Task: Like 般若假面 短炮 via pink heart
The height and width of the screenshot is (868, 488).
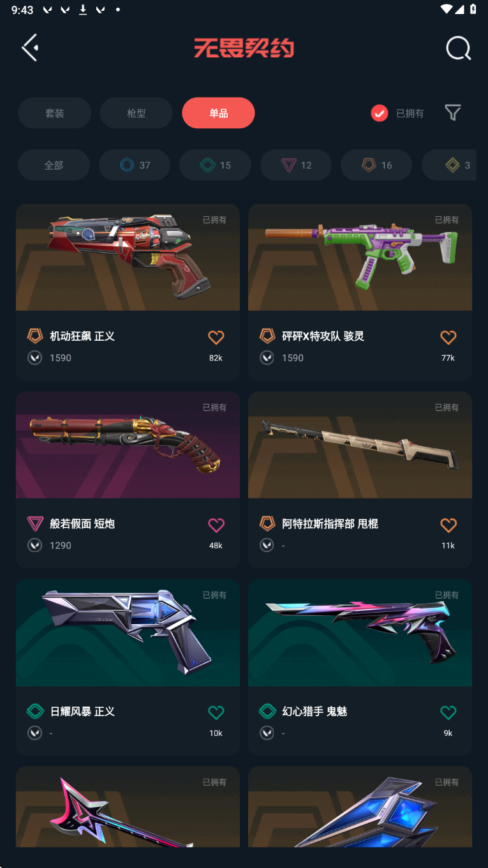Action: point(216,525)
